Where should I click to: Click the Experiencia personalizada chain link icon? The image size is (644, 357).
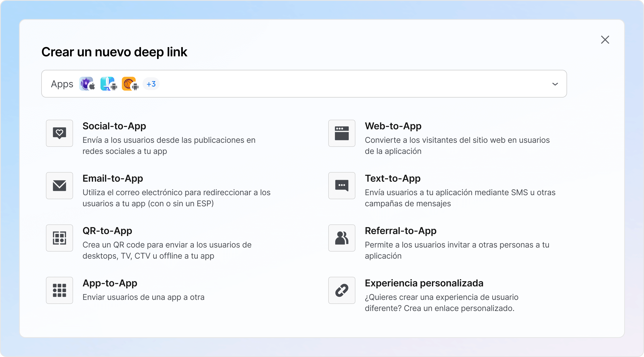(x=342, y=290)
